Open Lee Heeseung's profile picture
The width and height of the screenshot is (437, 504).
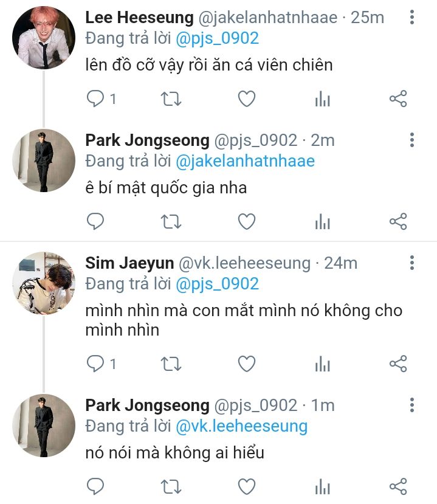coord(43,38)
